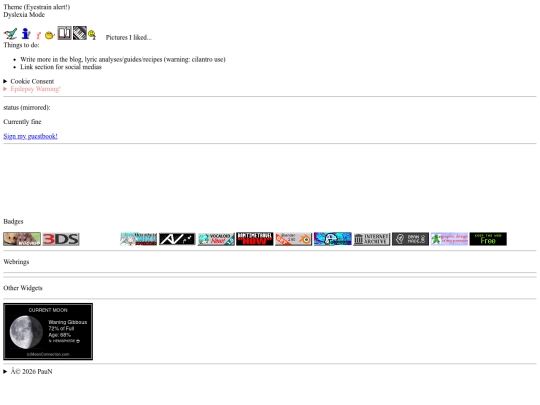Screen dimensions: 540x405
Task: Click the moon phase image
Action: 26,332
